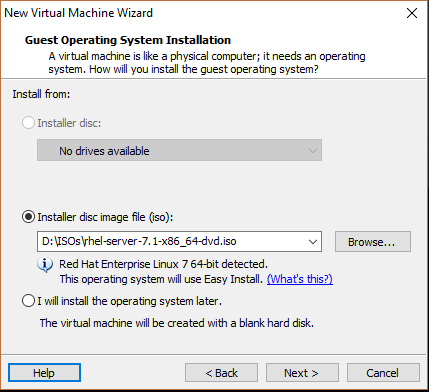Click the New Virtual Machine Wizard title
429x392 pixels.
pos(78,13)
